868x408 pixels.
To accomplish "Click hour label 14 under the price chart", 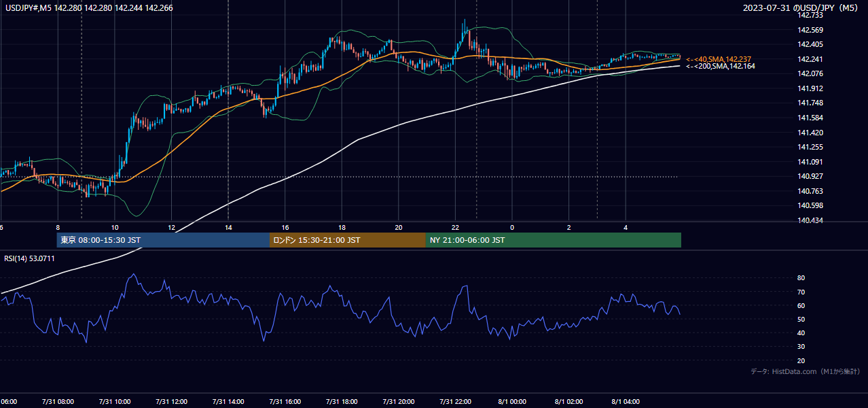I will pos(228,227).
